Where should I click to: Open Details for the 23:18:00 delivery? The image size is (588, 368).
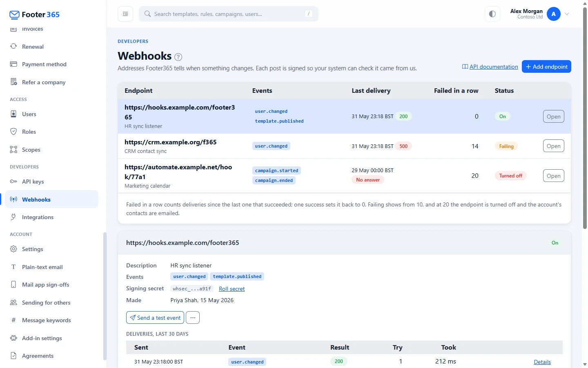[542, 362]
